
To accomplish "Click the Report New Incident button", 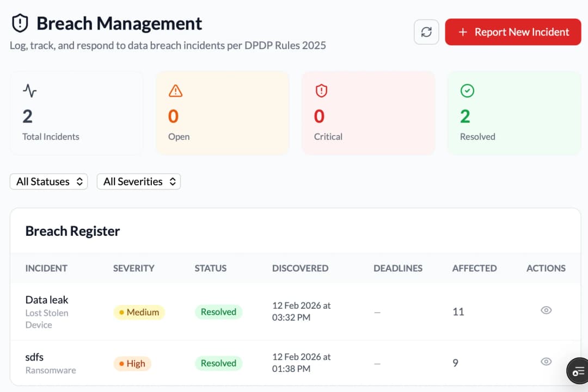I will pyautogui.click(x=512, y=32).
